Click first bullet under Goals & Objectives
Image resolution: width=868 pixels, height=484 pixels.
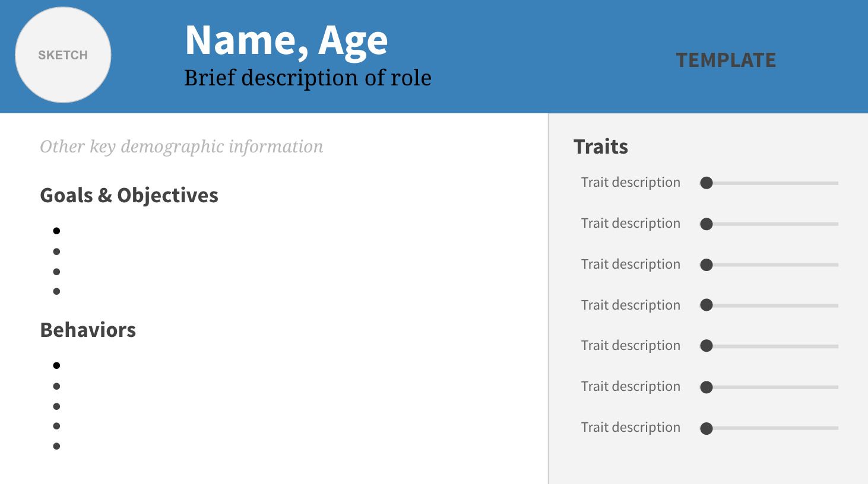(56, 231)
